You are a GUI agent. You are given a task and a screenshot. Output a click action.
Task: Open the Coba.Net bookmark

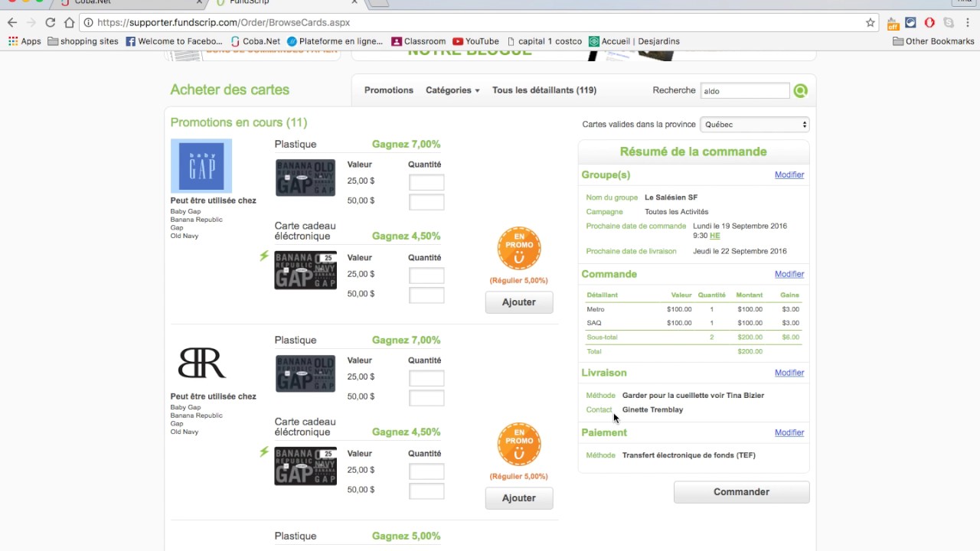pyautogui.click(x=256, y=41)
